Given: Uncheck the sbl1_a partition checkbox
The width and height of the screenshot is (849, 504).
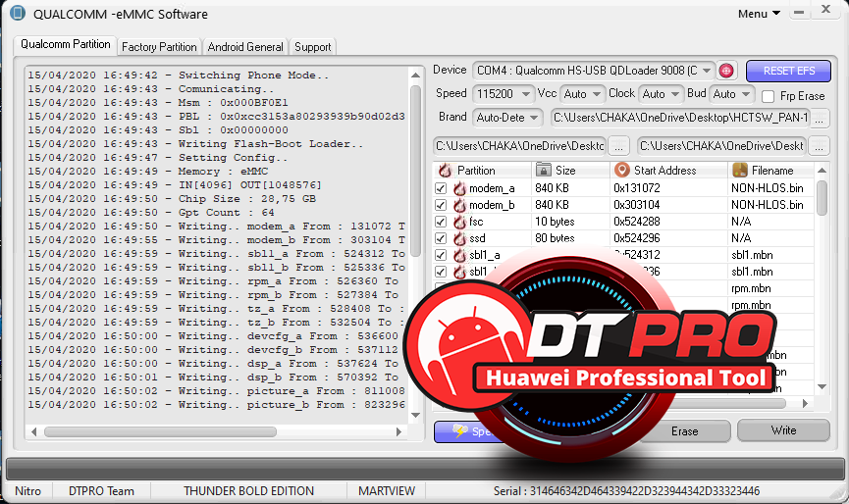Looking at the screenshot, I should (441, 255).
